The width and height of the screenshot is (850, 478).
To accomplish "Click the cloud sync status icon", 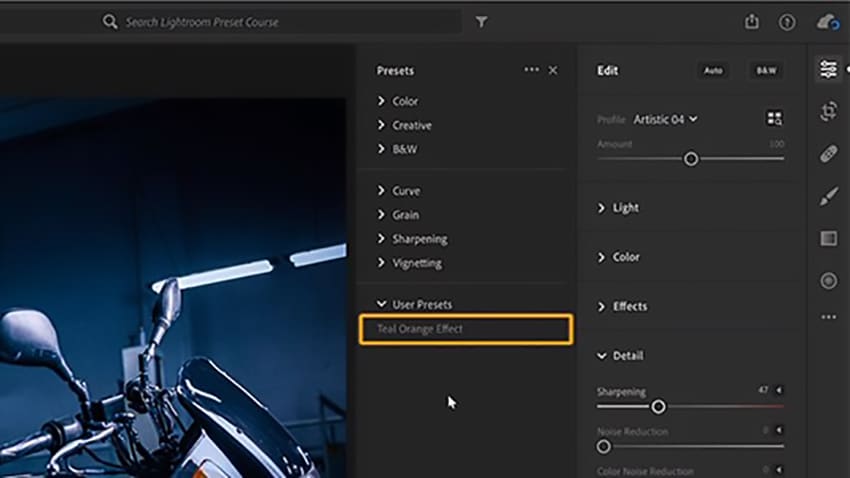I will click(x=828, y=23).
